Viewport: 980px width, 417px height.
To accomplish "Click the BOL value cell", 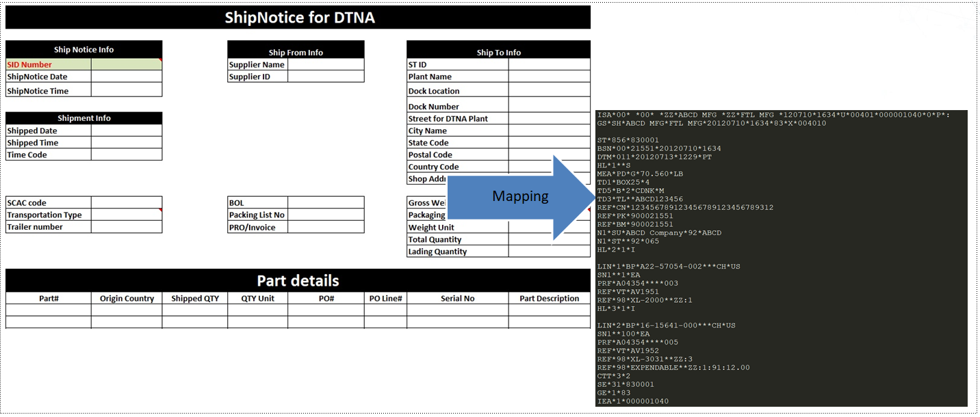I will tap(326, 202).
